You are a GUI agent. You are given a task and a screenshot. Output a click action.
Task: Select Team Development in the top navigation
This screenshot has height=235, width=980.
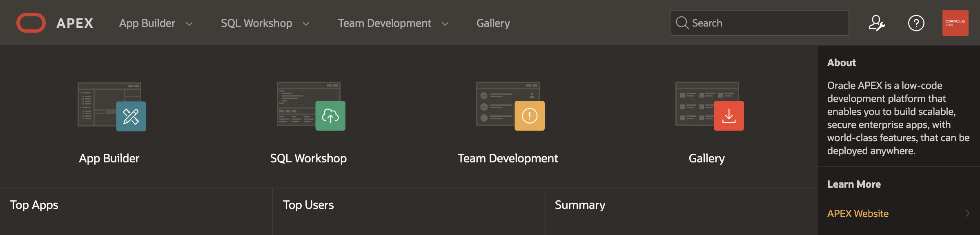click(384, 23)
